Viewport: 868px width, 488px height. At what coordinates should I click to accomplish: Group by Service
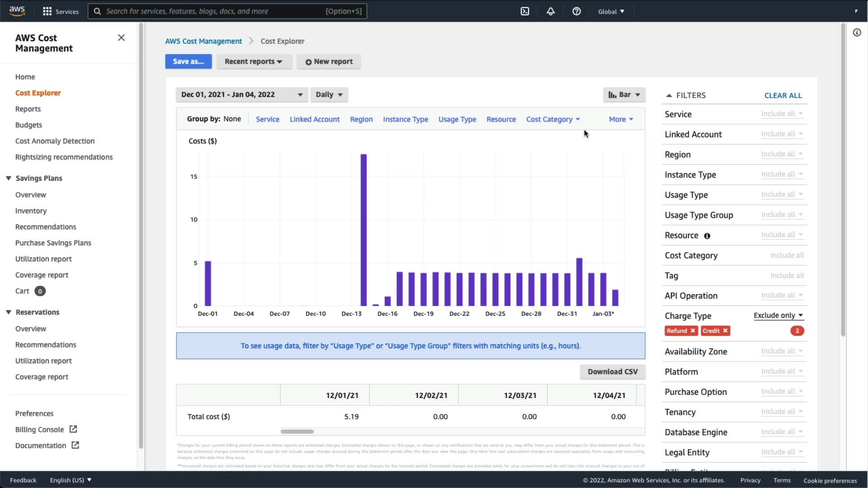[267, 119]
